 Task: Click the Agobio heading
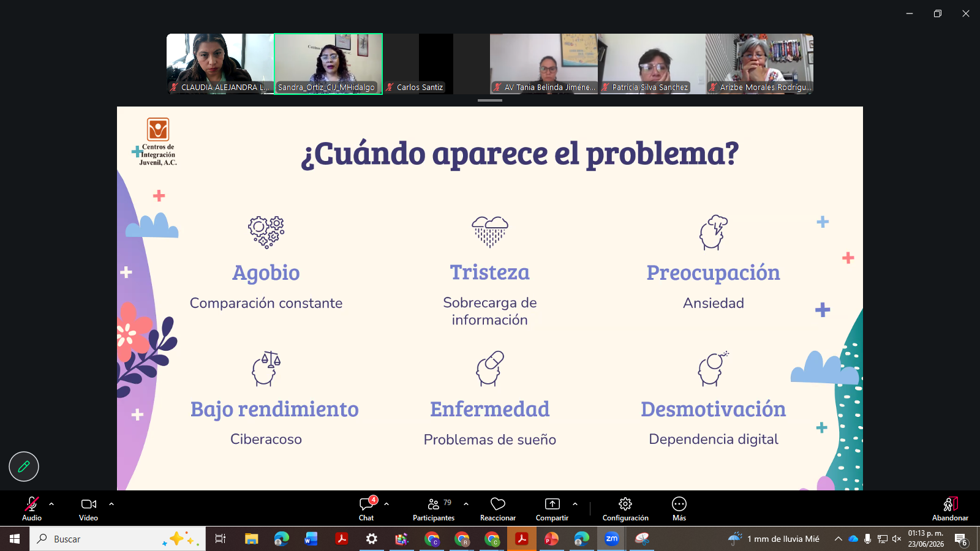[x=266, y=273]
